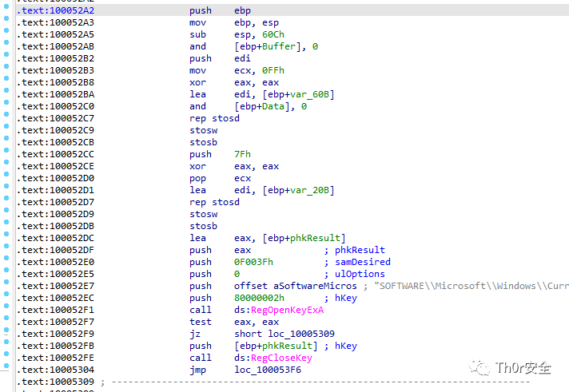Click the breakpoint dot beside 100052DC lea
The image size is (569, 392).
point(6,234)
